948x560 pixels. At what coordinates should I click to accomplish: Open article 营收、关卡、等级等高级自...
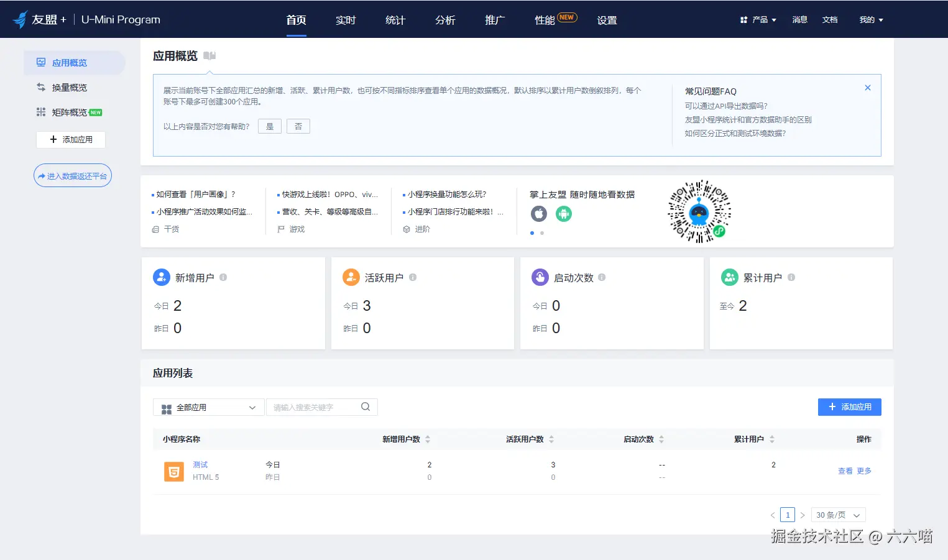pos(330,212)
